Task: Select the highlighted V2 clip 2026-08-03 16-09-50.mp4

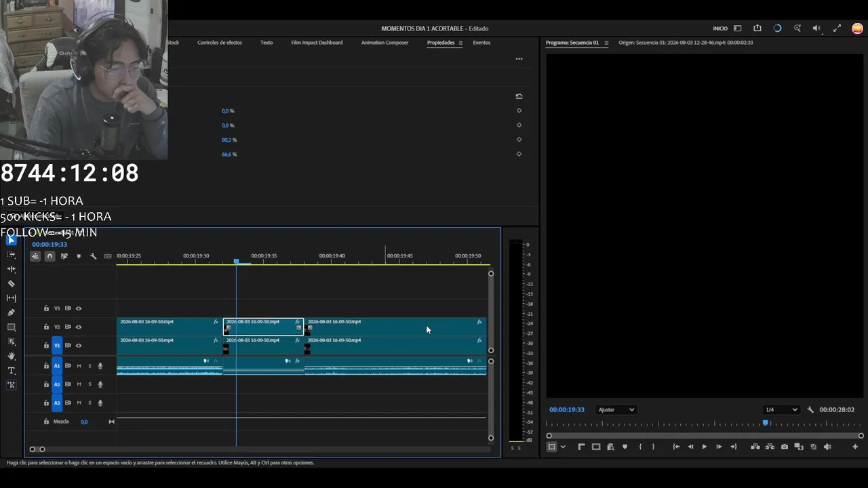Action: click(263, 327)
